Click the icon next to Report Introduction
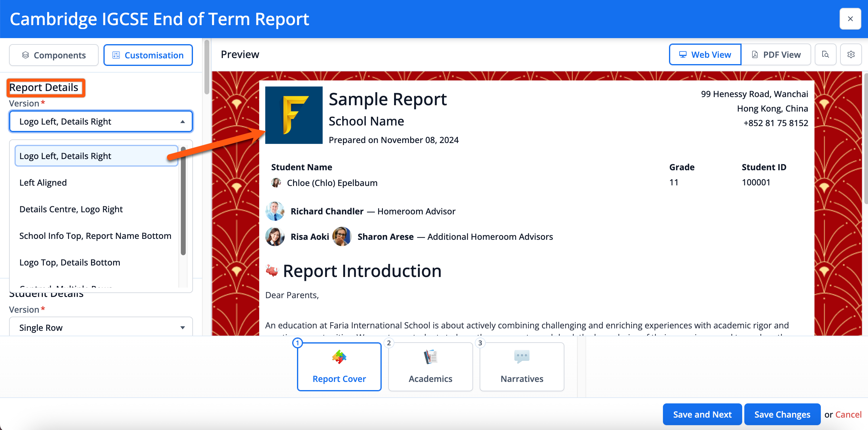Image resolution: width=868 pixels, height=430 pixels. pos(272,271)
